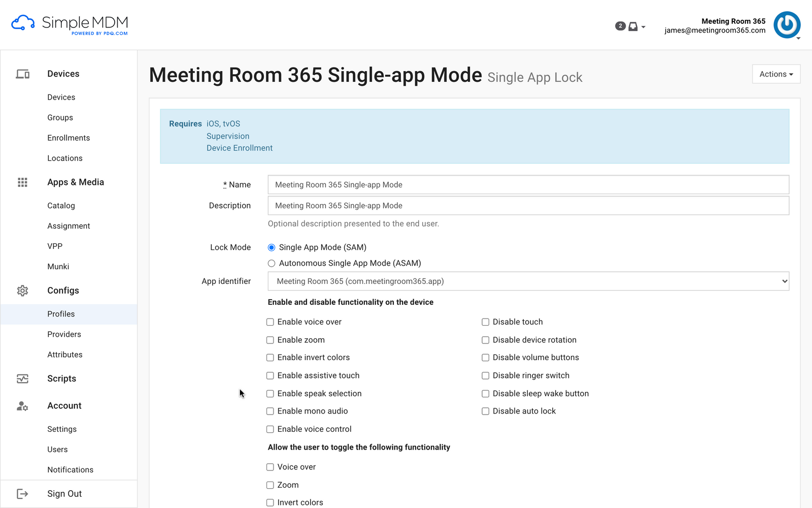812x508 pixels.
Task: Open the Actions dropdown
Action: tap(776, 74)
